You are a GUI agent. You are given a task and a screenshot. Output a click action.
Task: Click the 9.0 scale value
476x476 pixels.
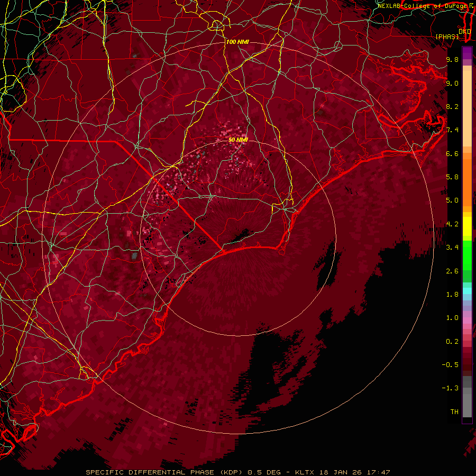(x=452, y=83)
